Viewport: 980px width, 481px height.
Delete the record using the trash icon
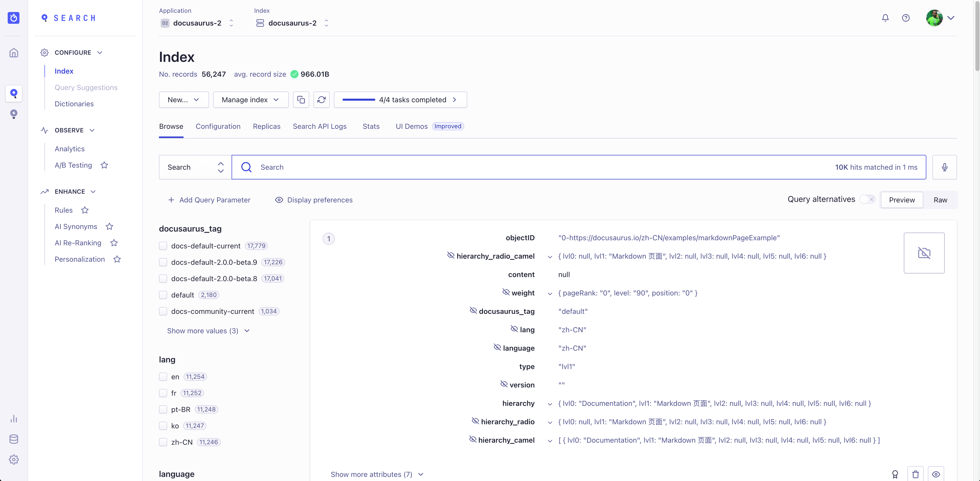tap(916, 474)
